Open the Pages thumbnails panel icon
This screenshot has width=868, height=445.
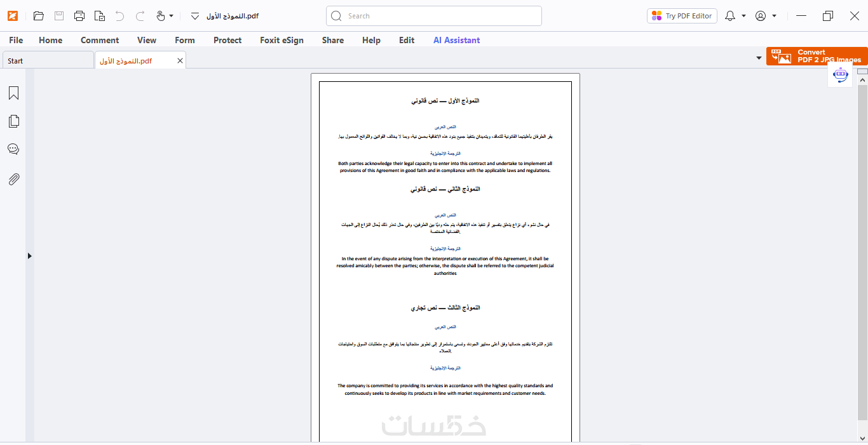[x=13, y=121]
